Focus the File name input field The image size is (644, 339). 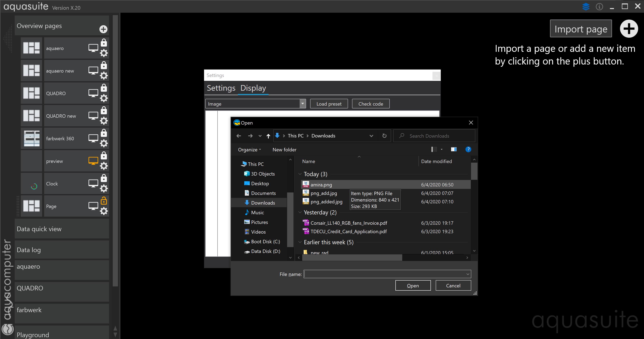pos(385,274)
